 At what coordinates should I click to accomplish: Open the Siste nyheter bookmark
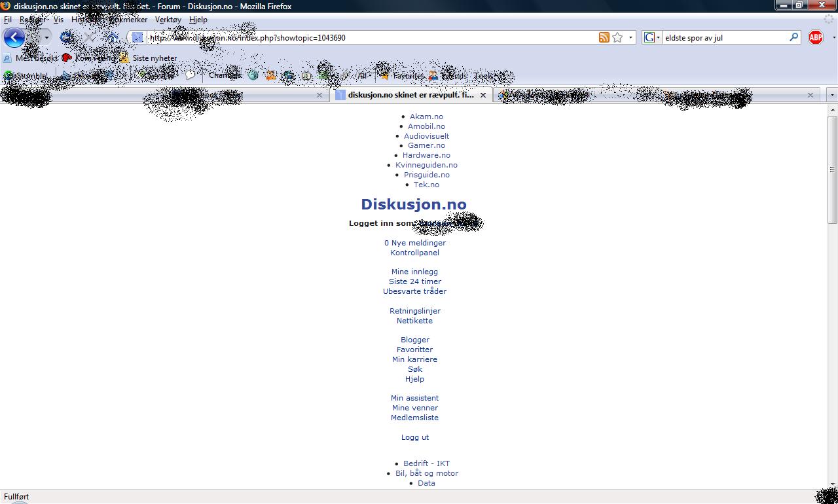149,58
